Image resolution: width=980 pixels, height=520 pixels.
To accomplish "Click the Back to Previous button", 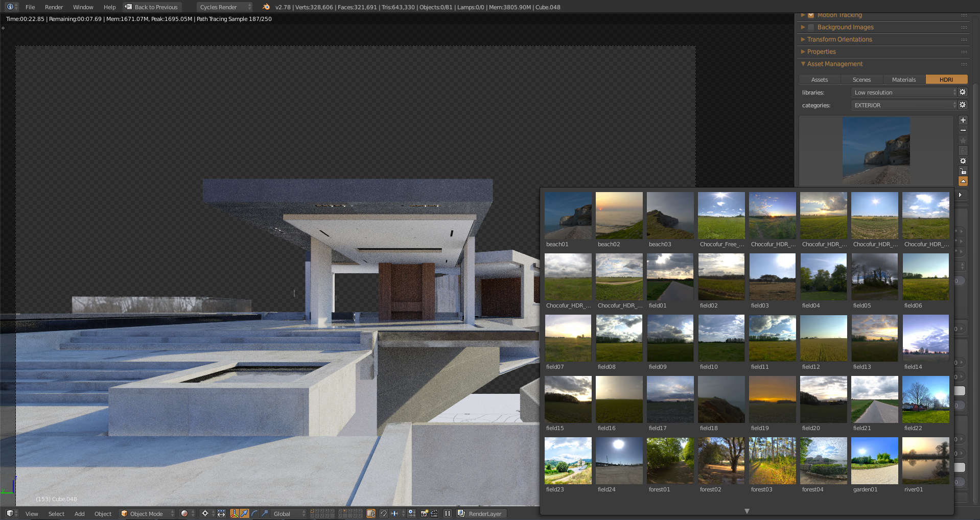I will (152, 7).
